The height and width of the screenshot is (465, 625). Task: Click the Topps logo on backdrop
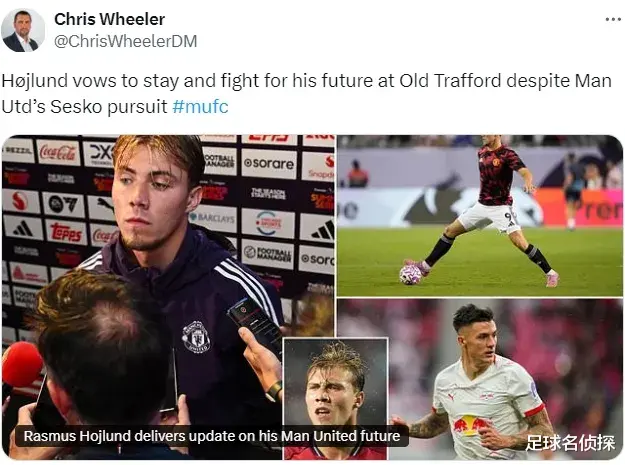coord(66,232)
